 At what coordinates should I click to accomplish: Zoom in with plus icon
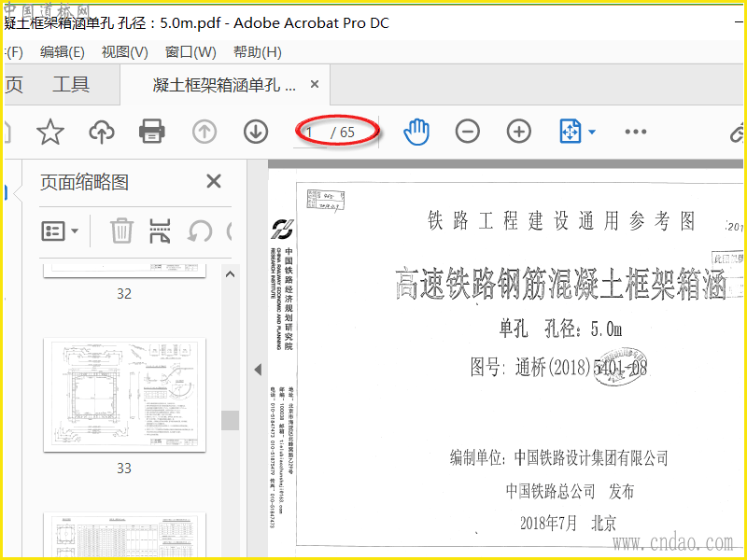point(519,132)
